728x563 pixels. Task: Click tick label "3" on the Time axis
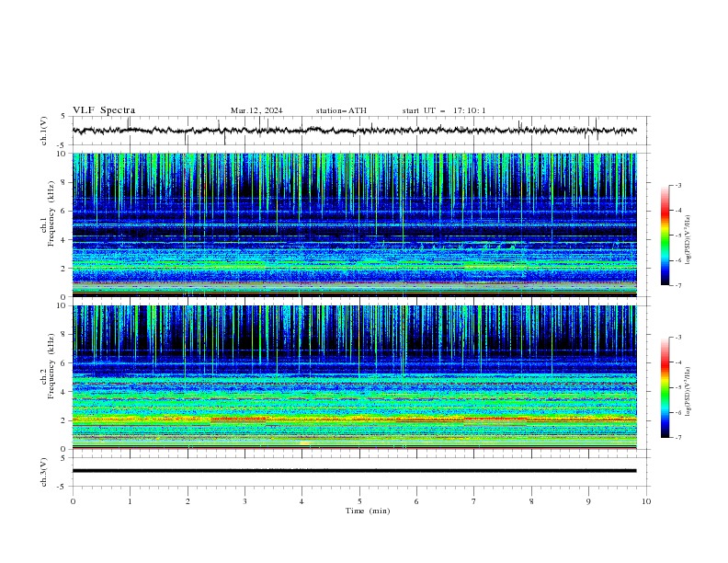[245, 501]
